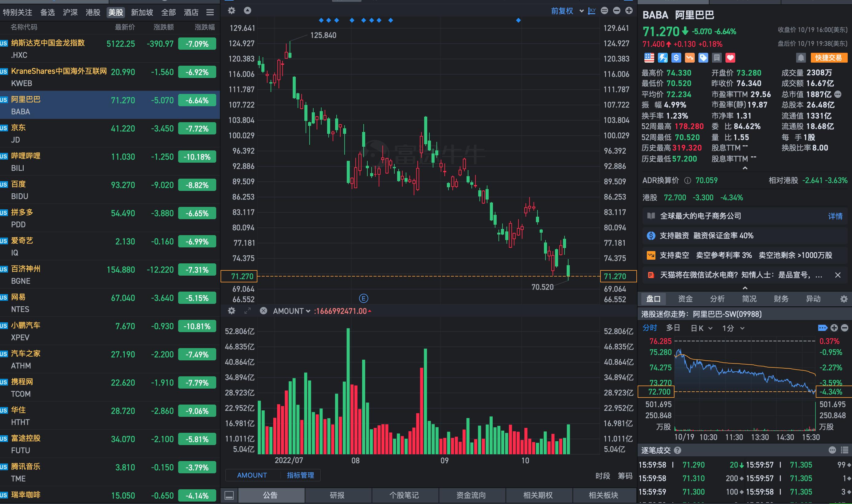Close the AMOUNT indicator pane
Image resolution: width=852 pixels, height=504 pixels.
pyautogui.click(x=264, y=310)
